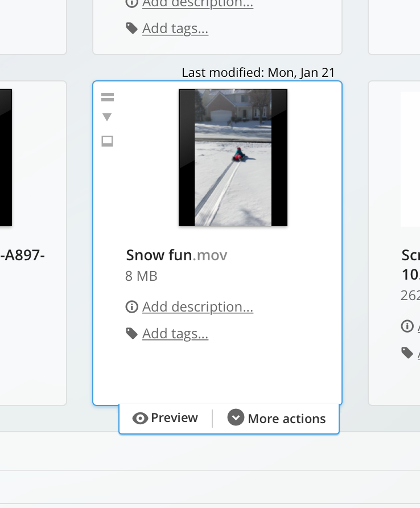Add description to Snow fun.mov

[197, 307]
